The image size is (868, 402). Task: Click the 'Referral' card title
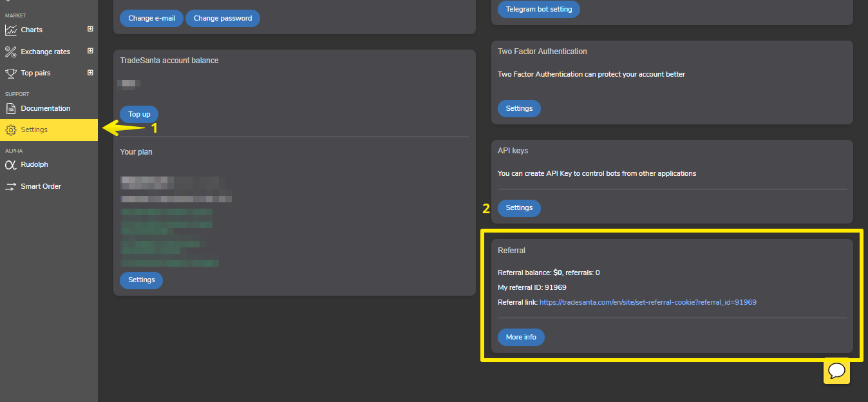(x=512, y=250)
